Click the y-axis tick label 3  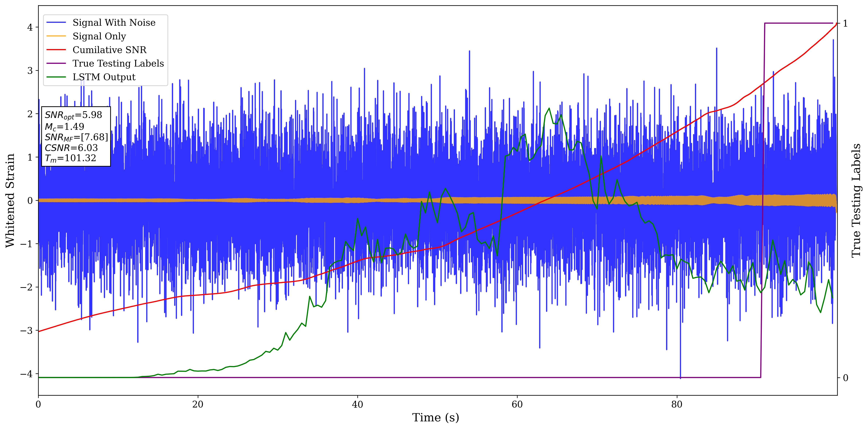(x=30, y=71)
